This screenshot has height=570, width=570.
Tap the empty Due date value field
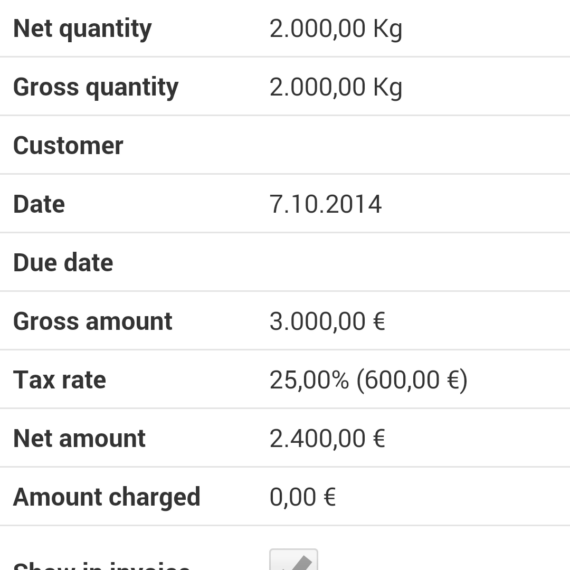click(418, 262)
